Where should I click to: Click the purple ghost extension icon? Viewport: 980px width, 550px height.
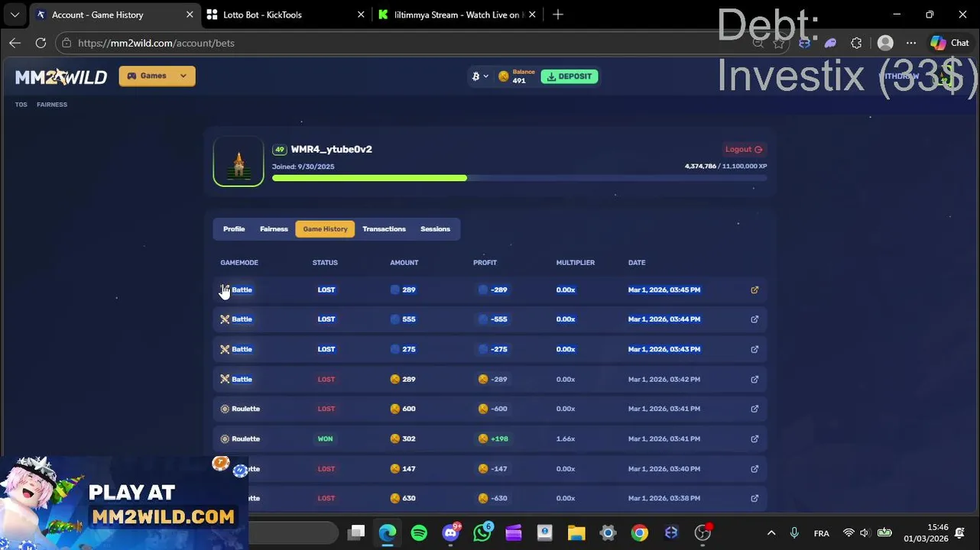830,43
